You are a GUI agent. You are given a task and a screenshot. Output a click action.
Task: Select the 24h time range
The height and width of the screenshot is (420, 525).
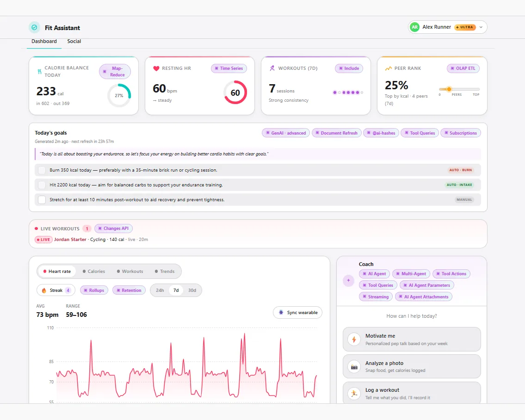(x=160, y=290)
